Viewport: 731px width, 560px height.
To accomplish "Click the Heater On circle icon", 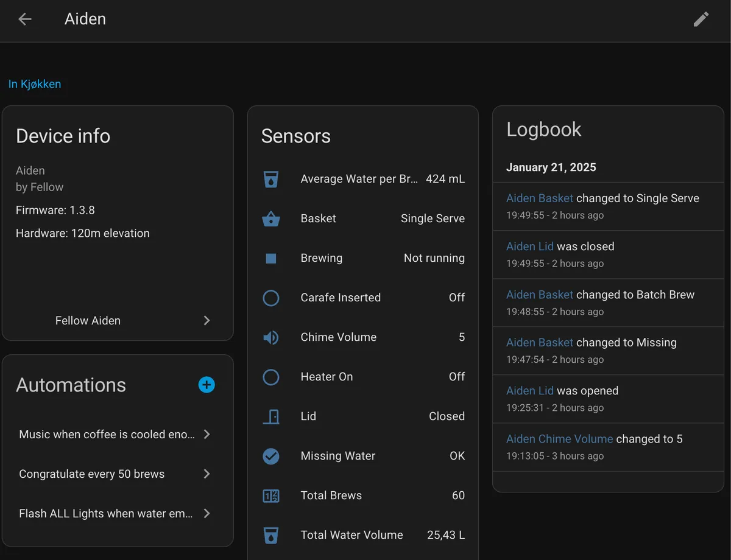I will point(270,377).
